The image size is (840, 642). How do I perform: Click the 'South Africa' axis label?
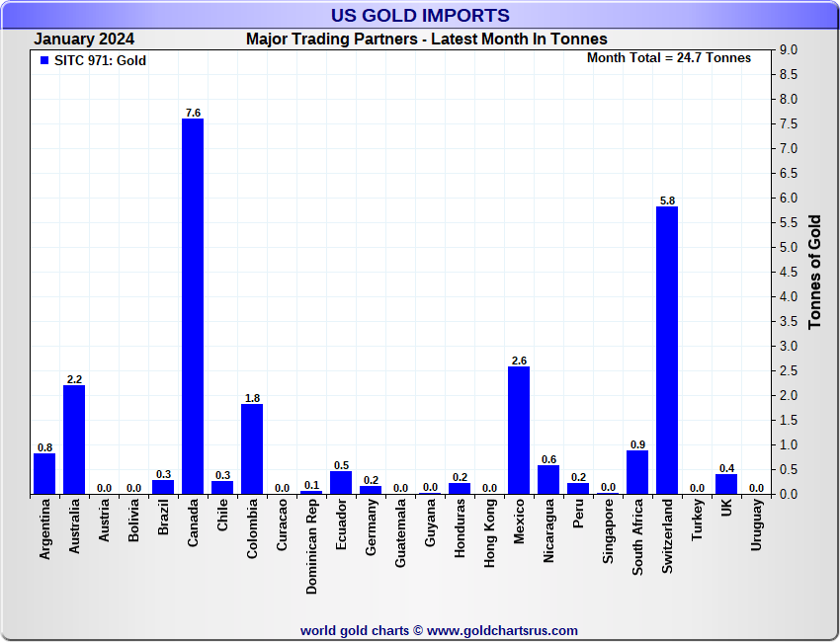[x=637, y=537]
